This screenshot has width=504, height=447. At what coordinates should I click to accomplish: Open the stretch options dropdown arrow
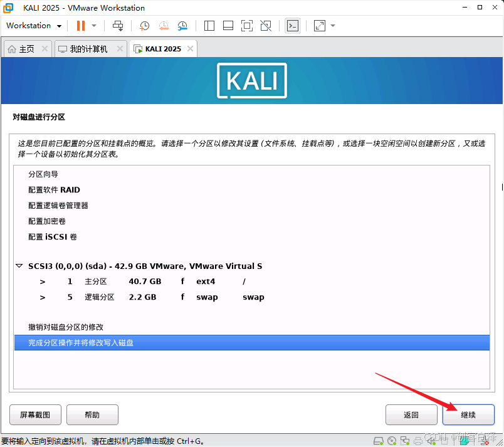tap(333, 26)
